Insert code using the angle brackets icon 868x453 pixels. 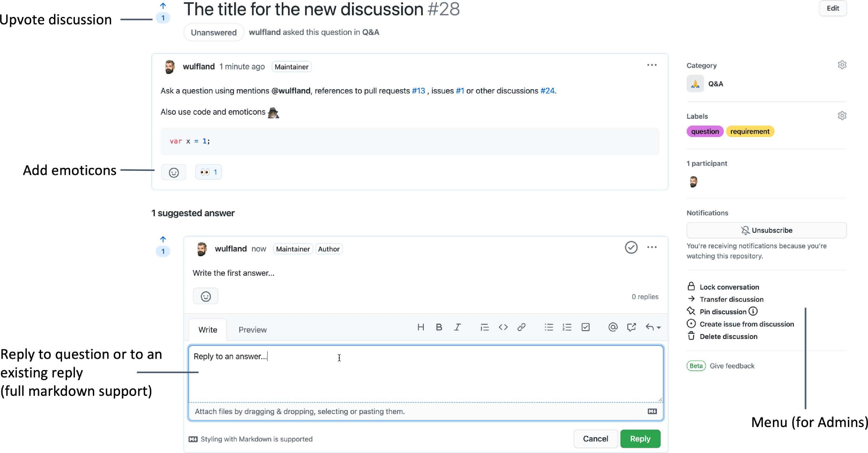click(503, 327)
